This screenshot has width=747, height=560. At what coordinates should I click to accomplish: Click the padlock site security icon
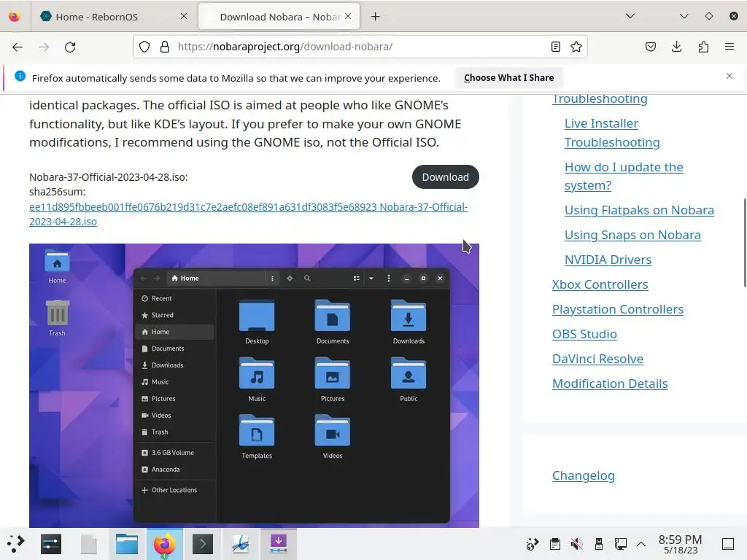pyautogui.click(x=165, y=47)
